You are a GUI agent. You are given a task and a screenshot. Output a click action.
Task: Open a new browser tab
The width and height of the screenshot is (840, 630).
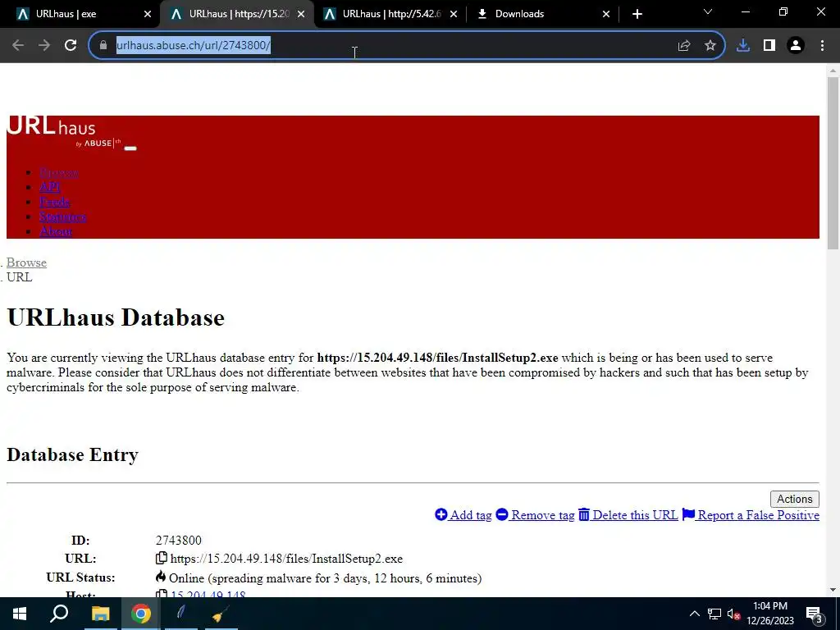[637, 14]
